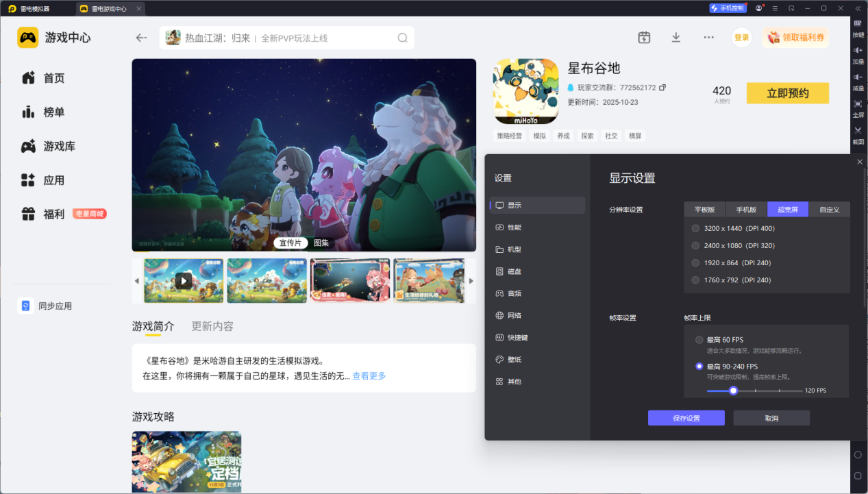
Task: Close the settings dialog with X
Action: [x=860, y=162]
